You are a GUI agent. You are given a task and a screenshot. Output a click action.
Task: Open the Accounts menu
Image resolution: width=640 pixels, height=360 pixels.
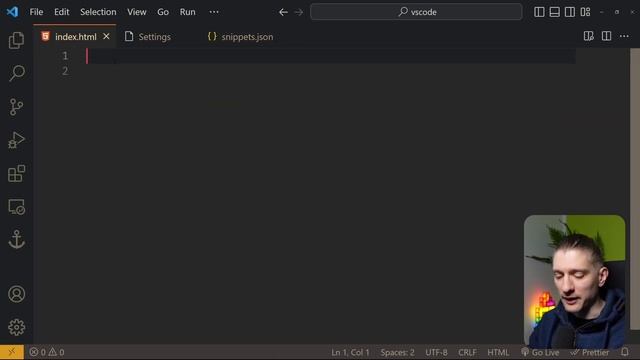pos(16,294)
